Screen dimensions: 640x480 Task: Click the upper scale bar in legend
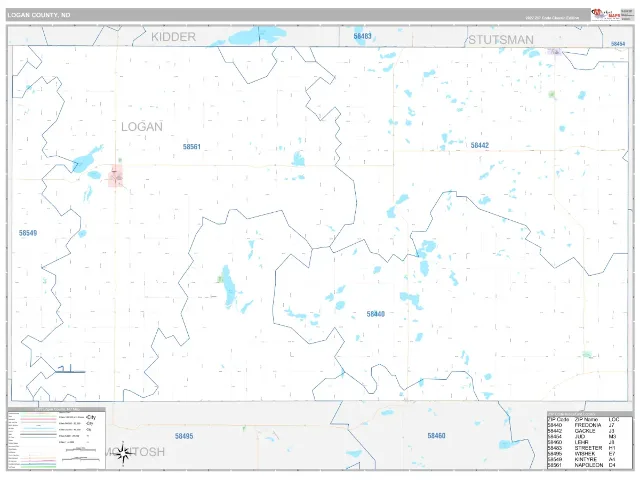(81, 449)
